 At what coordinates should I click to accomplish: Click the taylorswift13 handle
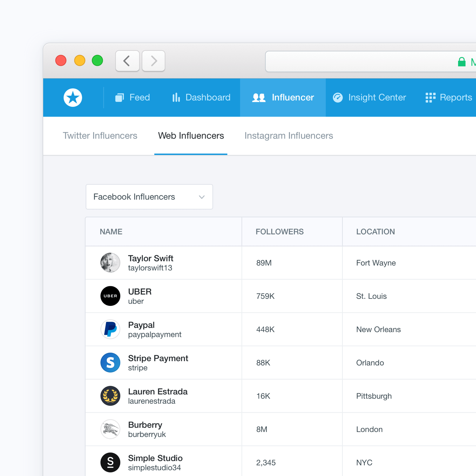tap(150, 268)
